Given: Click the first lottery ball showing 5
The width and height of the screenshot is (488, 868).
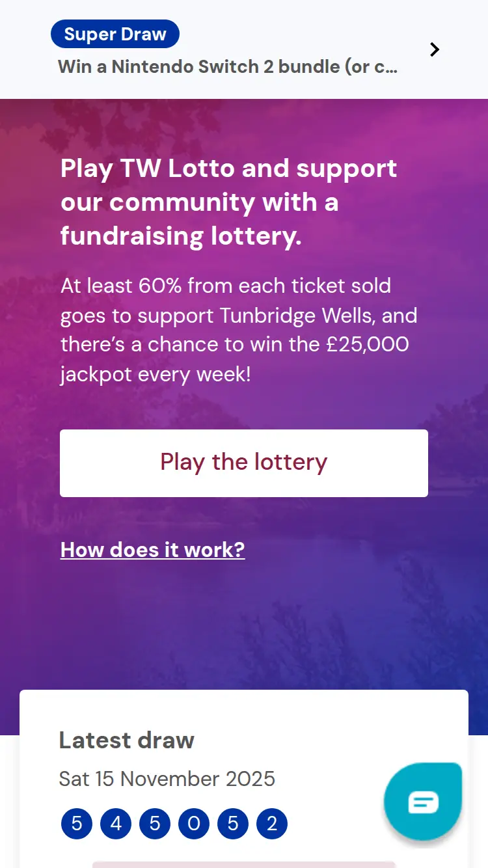Looking at the screenshot, I should tap(76, 823).
